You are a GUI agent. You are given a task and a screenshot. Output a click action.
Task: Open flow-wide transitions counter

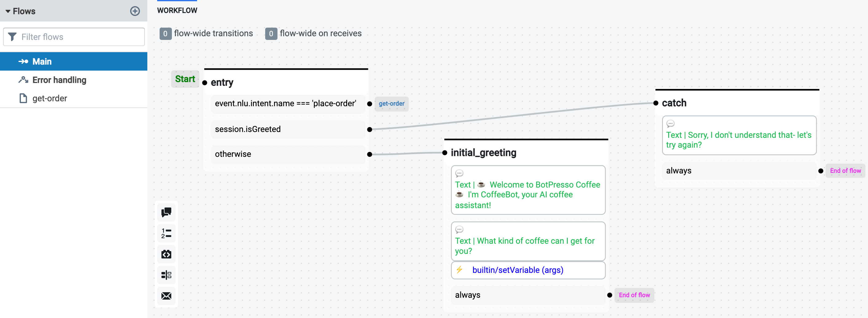point(165,33)
